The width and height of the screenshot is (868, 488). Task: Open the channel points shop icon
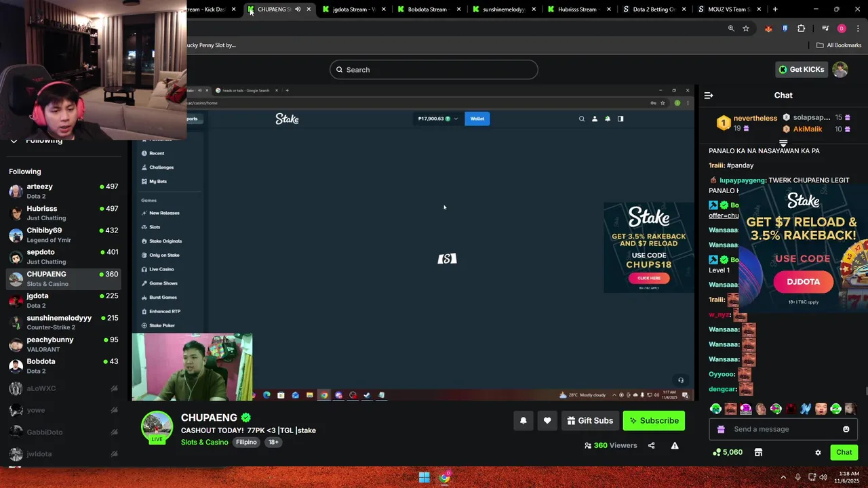758,452
